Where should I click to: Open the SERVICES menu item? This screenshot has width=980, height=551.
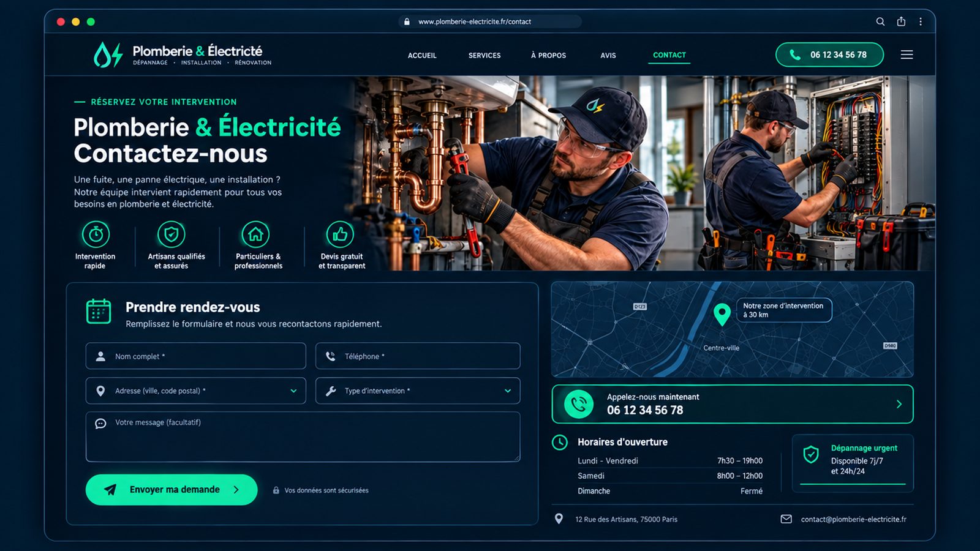(484, 55)
